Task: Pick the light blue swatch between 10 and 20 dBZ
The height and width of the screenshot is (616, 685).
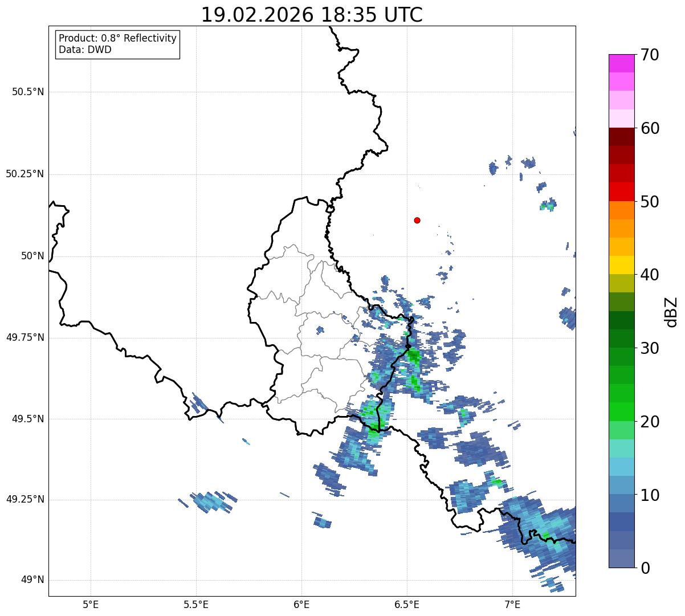Action: 621,467
